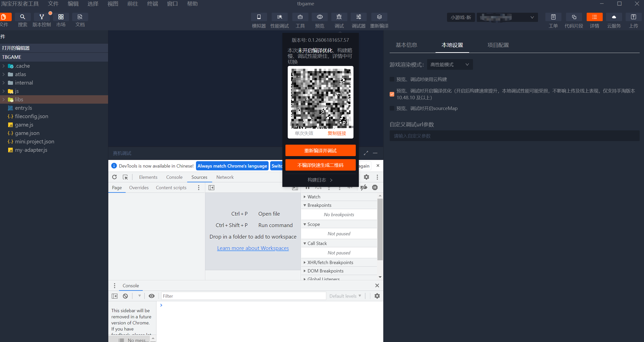Open the debugger sliders icon
Image resolution: width=644 pixels, height=342 pixels.
tap(359, 17)
